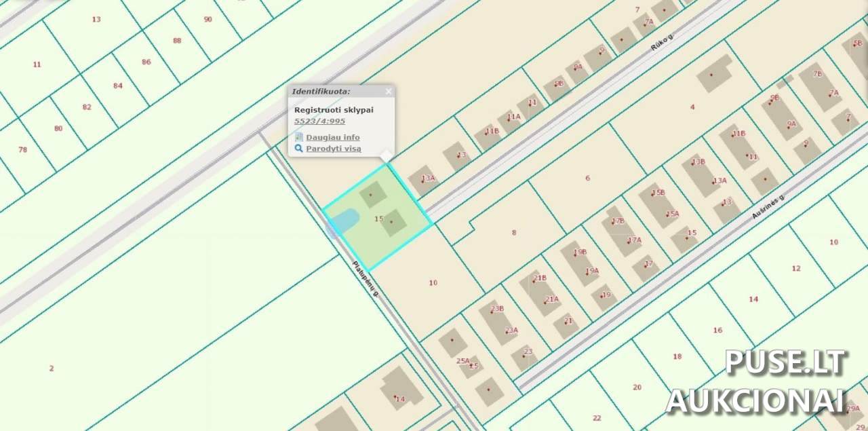Screen dimensions: 868x431
Task: Select parcel 18 on the map
Action: click(x=677, y=356)
